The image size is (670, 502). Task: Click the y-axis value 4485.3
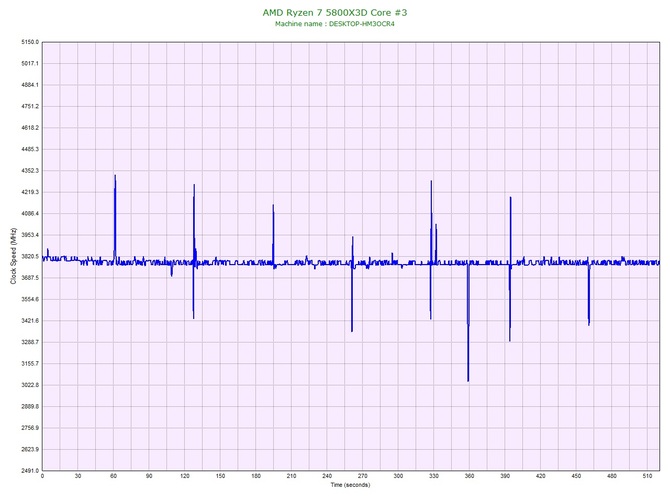[x=30, y=149]
